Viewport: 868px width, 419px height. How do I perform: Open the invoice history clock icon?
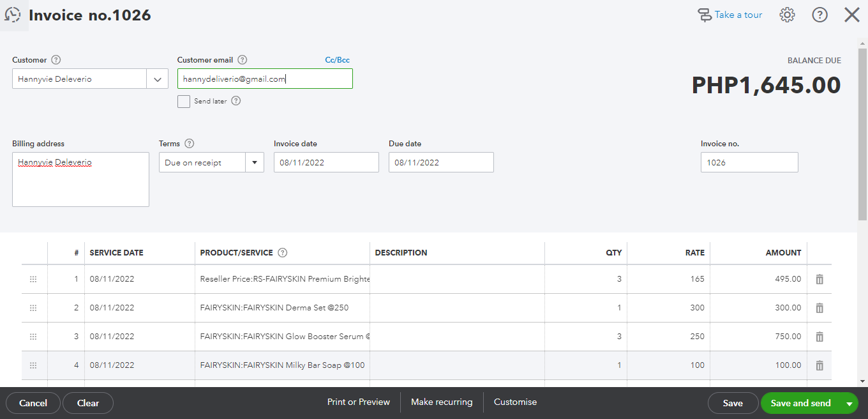pyautogui.click(x=13, y=15)
